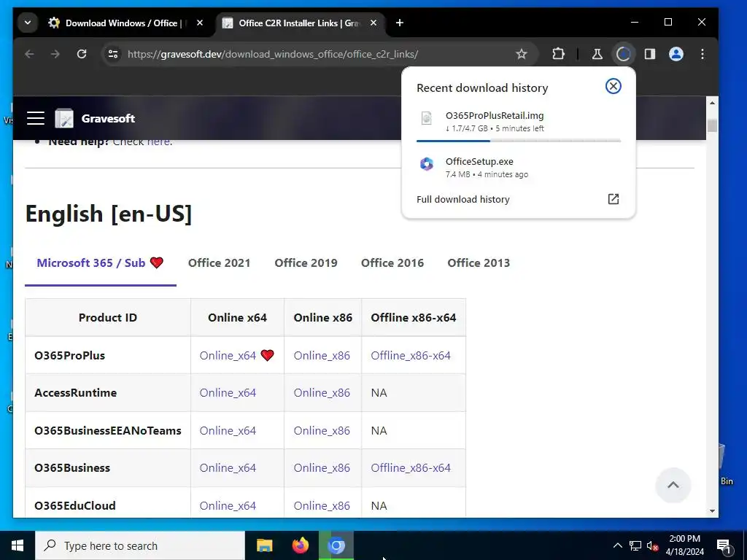Click the Offline x86-x64 column header
Image resolution: width=747 pixels, height=560 pixels.
(x=414, y=318)
